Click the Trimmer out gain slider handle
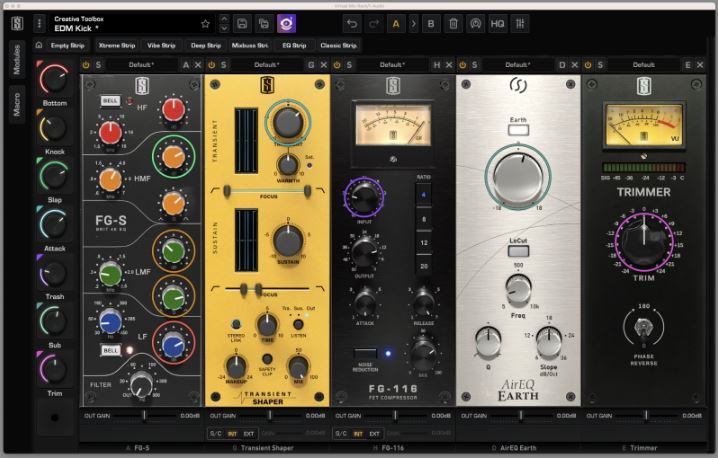This screenshot has height=458, width=718. [x=647, y=416]
